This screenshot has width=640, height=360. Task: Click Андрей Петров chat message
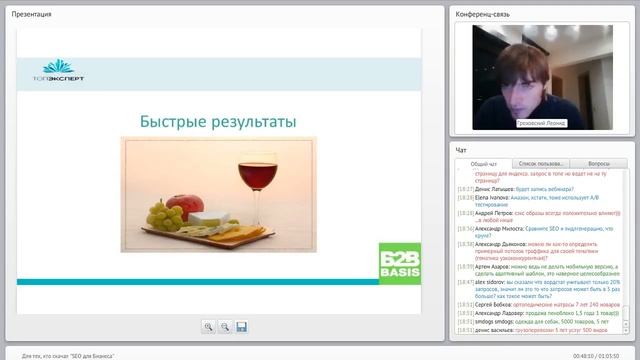(539, 217)
